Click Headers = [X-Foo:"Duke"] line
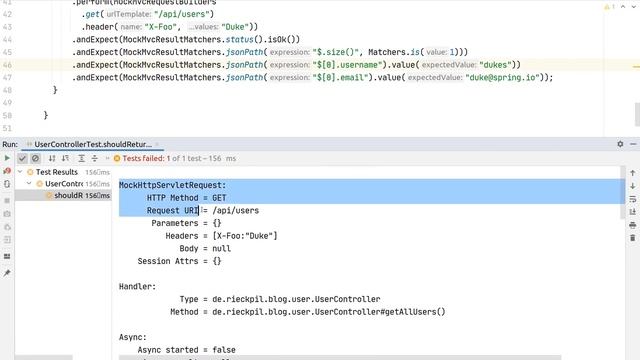The height and width of the screenshot is (360, 640). pos(221,236)
